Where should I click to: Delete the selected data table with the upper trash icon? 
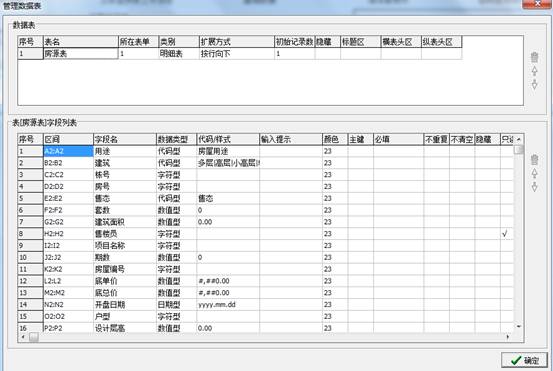click(534, 58)
